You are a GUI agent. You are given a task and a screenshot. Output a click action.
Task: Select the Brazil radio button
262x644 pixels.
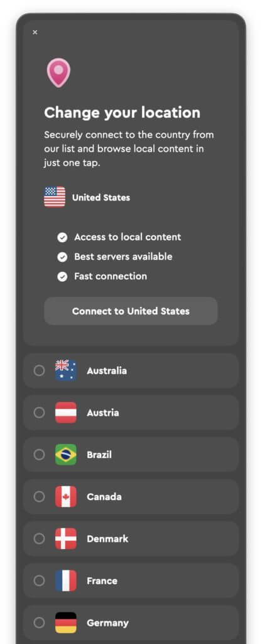click(39, 455)
